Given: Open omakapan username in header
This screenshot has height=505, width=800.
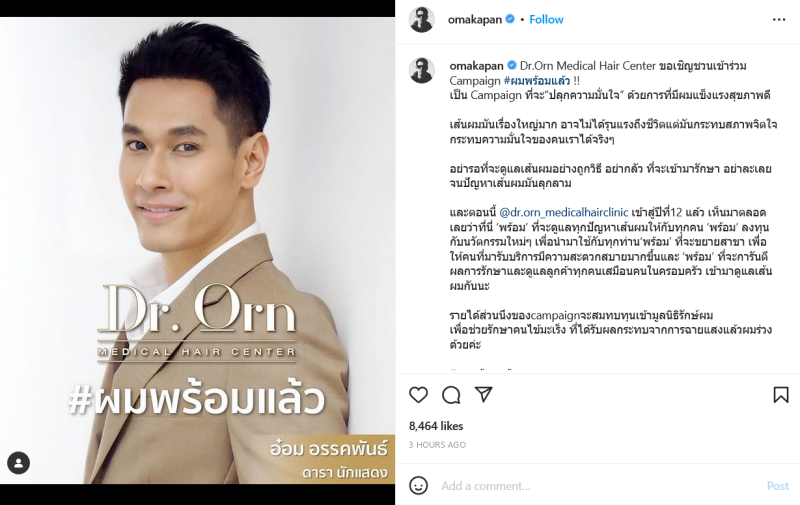Looking at the screenshot, I should tap(474, 19).
